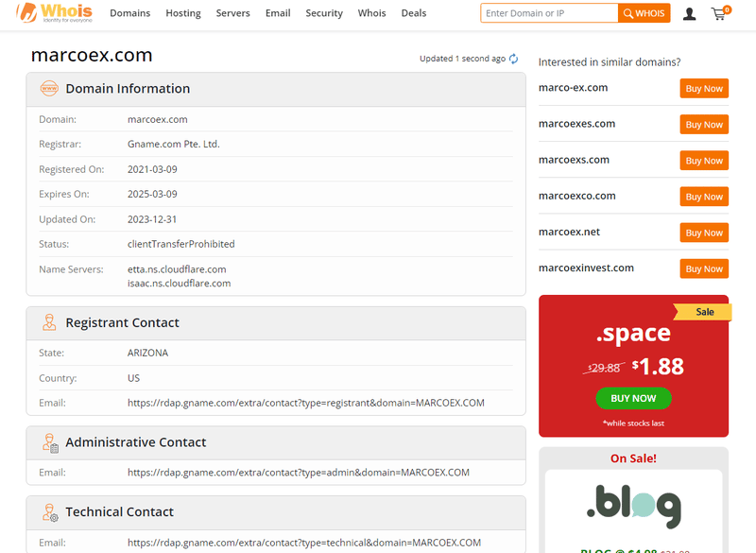Click the .blog sale banner image
This screenshot has height=553, width=756.
(x=633, y=507)
